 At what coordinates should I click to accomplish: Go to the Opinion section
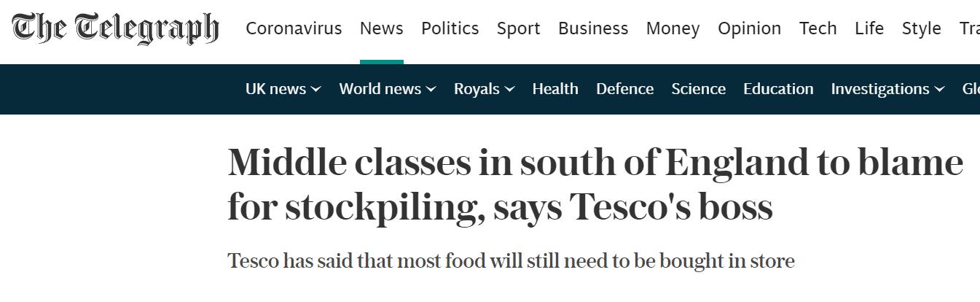749,28
